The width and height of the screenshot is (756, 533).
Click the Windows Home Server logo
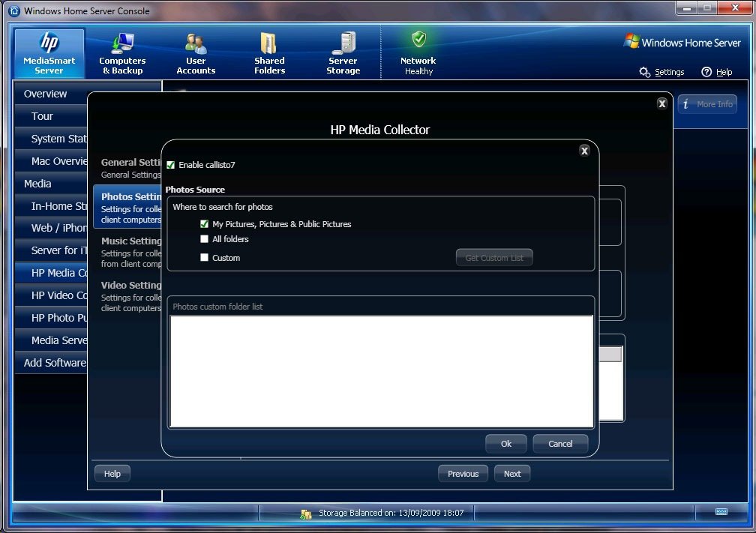click(x=682, y=43)
